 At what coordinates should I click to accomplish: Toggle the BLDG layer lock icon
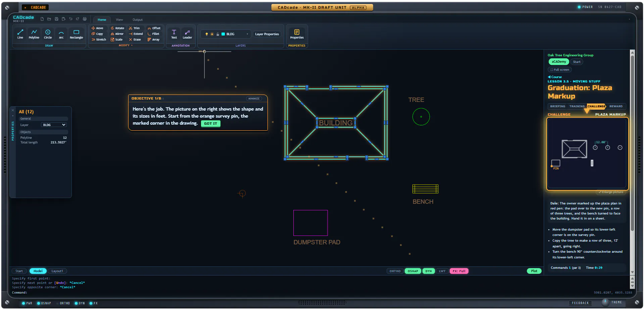pos(218,34)
